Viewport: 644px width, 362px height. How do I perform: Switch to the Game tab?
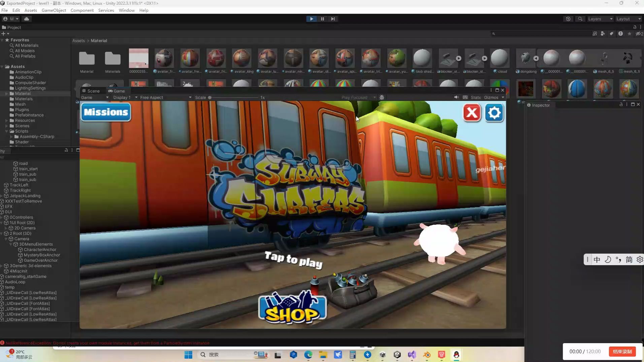pos(117,91)
